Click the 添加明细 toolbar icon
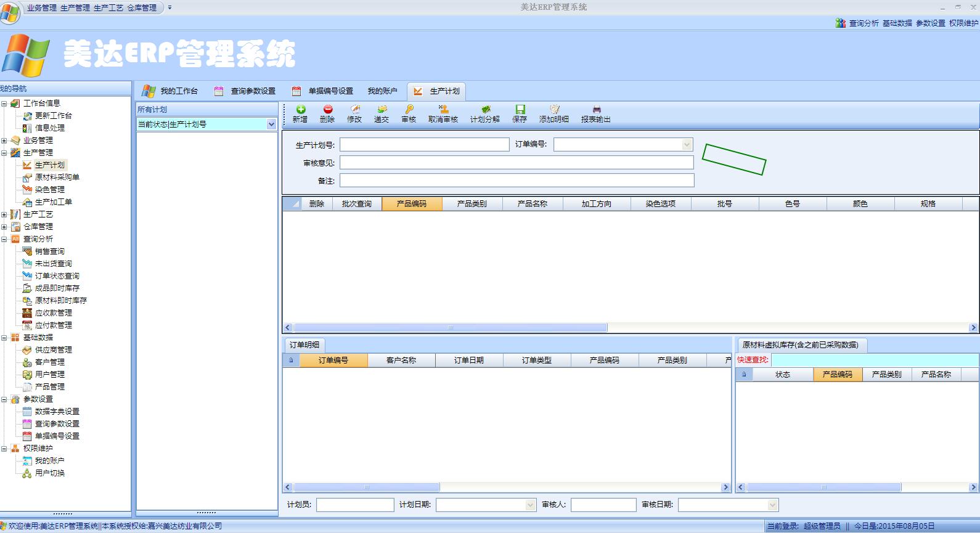Screen dimensions: 980x533 coord(553,110)
